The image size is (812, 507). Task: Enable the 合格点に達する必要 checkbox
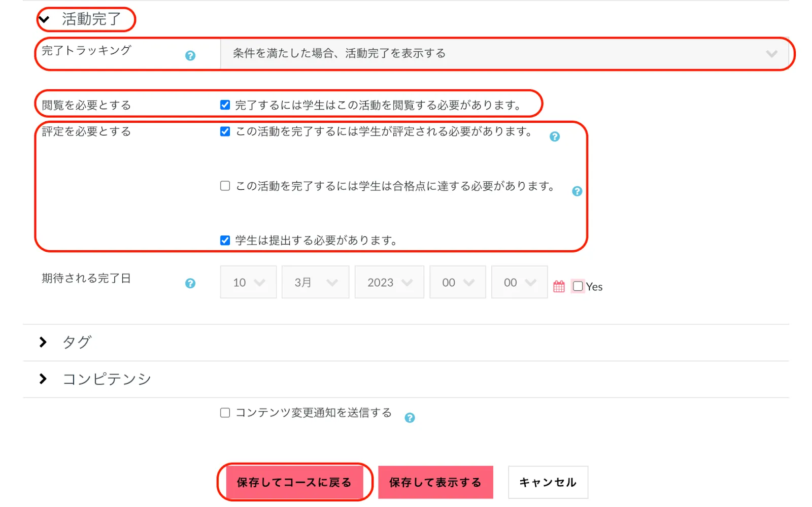point(225,186)
